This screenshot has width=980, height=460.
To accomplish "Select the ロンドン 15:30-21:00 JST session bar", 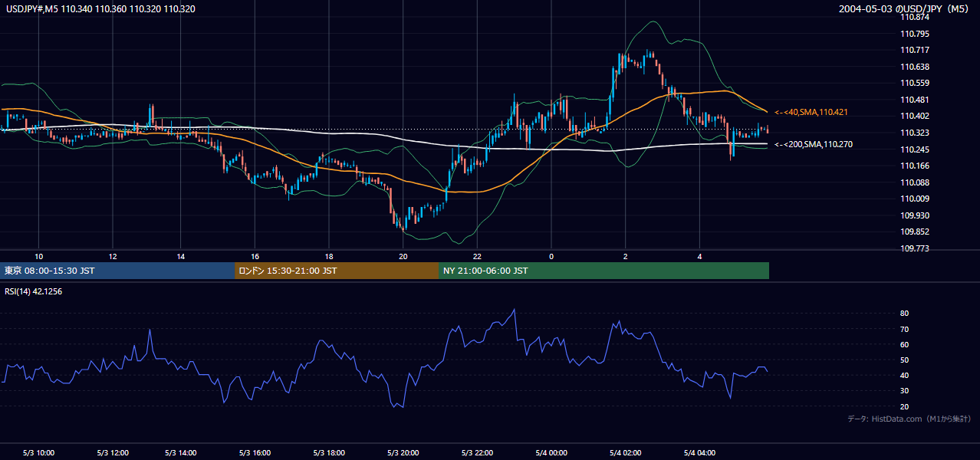I will tap(337, 271).
